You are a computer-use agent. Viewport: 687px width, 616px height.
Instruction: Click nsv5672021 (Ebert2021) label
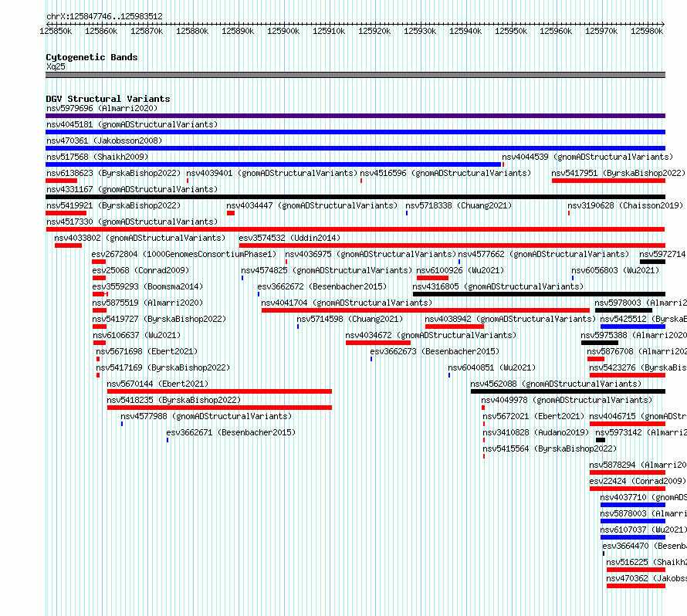click(x=533, y=416)
